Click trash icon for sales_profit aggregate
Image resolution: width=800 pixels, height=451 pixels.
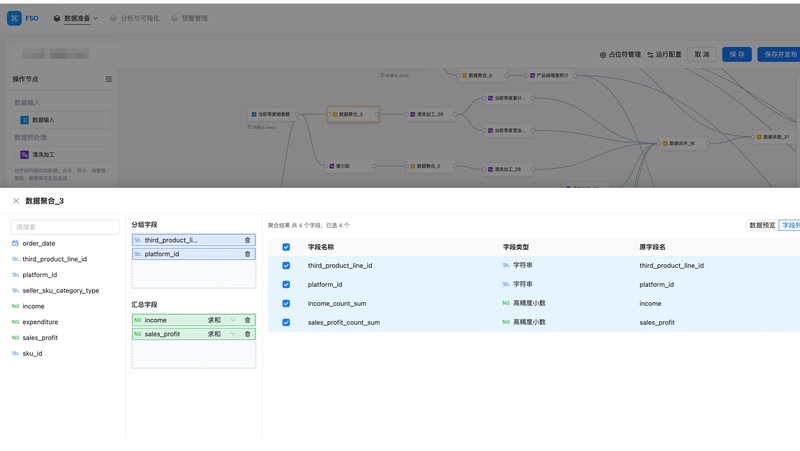coord(248,334)
